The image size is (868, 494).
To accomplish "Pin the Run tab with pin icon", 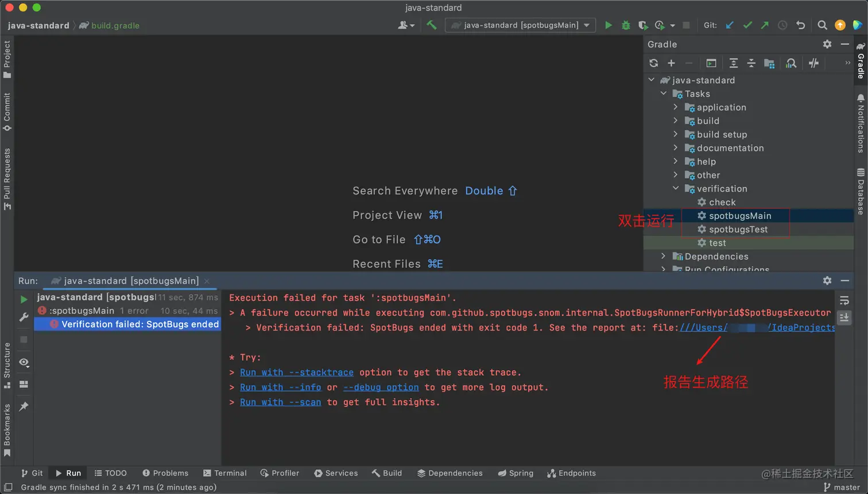I will tap(24, 406).
